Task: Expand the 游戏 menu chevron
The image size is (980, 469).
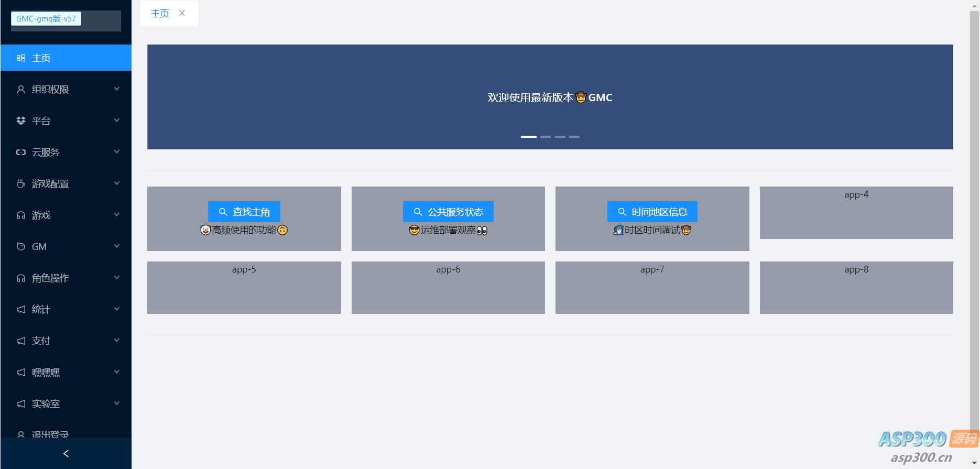Action: [117, 215]
